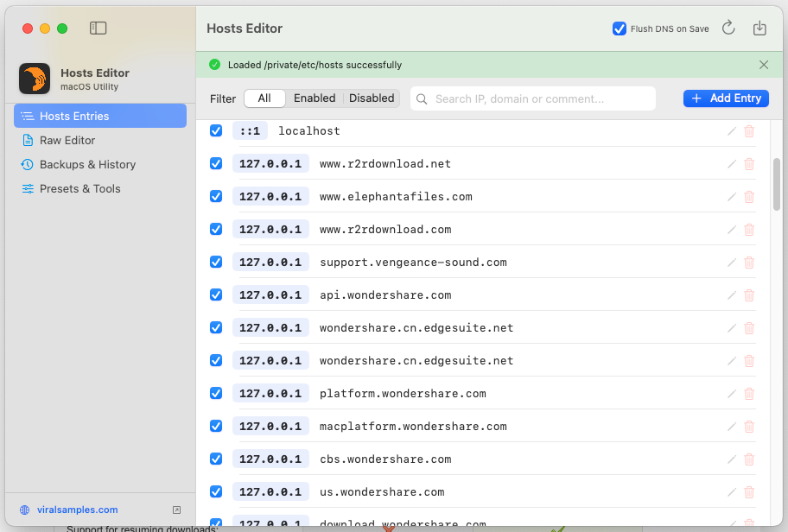Toggle the support.vengeance-sound.com checkbox
The width and height of the screenshot is (788, 532).
coord(216,263)
